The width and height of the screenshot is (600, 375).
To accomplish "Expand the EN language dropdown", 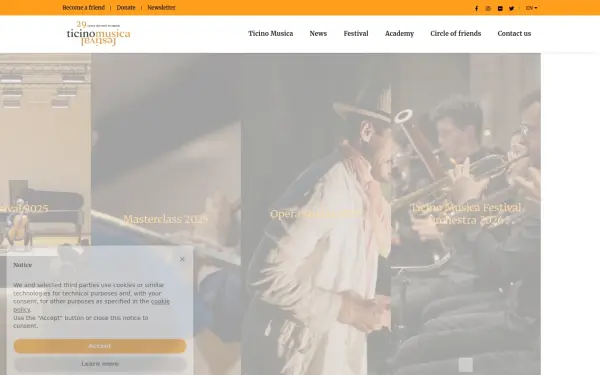I will (x=531, y=8).
